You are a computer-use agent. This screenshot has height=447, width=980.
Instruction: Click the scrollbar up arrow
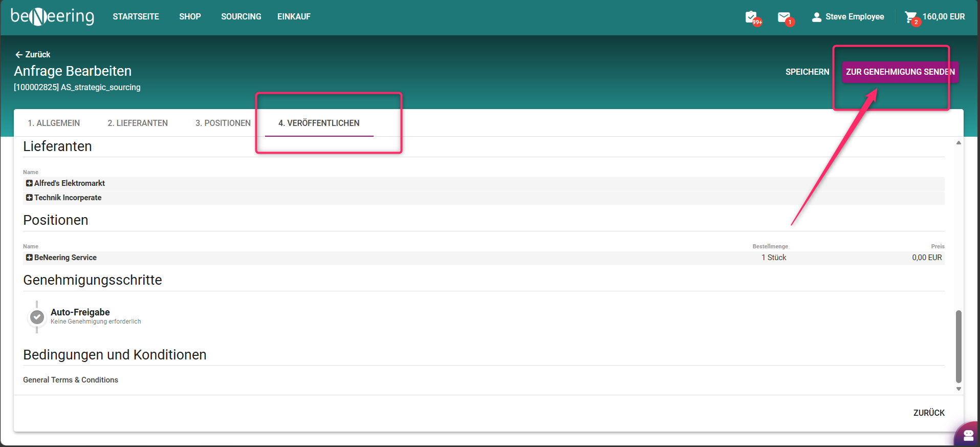coord(959,143)
